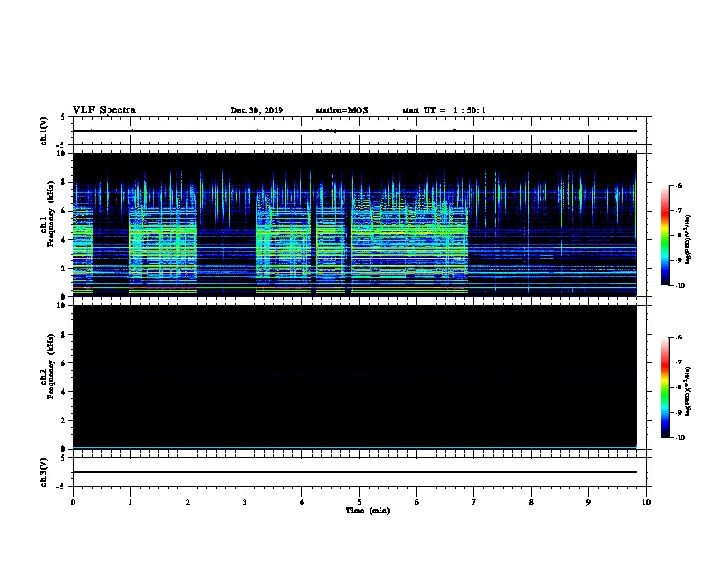This screenshot has height=563, width=728.
Task: Click the '-5' tick of ch.3(V) axis
Action: pyautogui.click(x=62, y=487)
